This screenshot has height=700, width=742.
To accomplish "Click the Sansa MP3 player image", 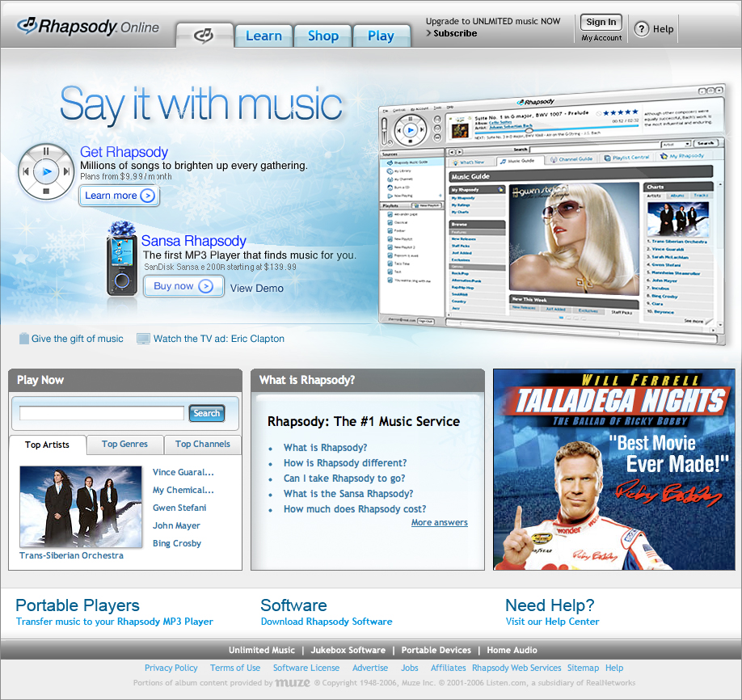I will [x=121, y=259].
